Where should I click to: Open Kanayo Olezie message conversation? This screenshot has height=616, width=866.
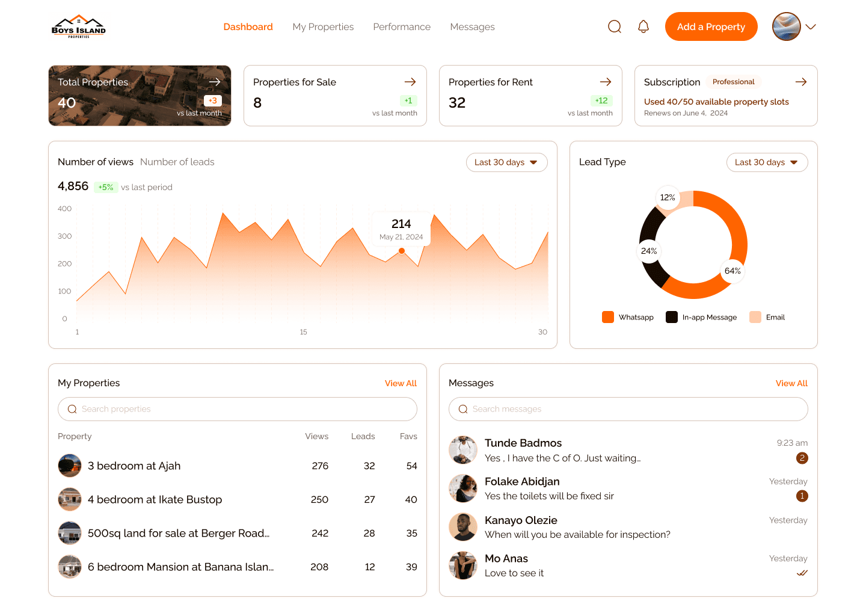(628, 527)
